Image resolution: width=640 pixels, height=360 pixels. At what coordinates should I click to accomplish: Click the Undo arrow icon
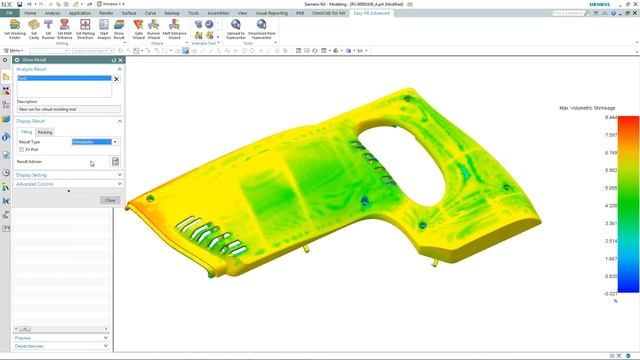point(29,4)
